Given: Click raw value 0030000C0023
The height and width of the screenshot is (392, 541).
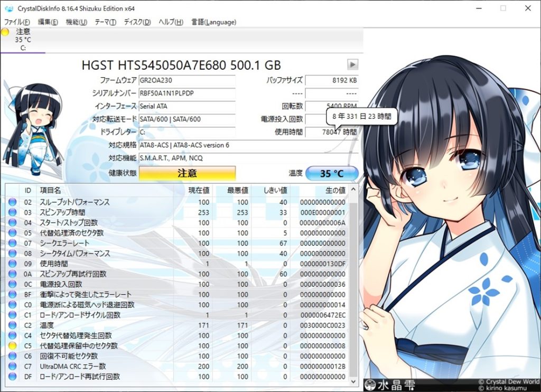Looking at the screenshot, I should tap(323, 325).
